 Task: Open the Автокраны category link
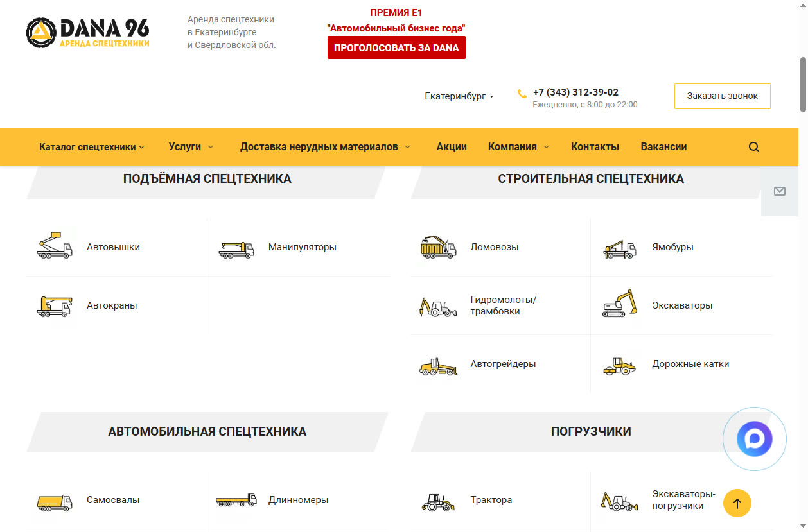[x=112, y=305]
